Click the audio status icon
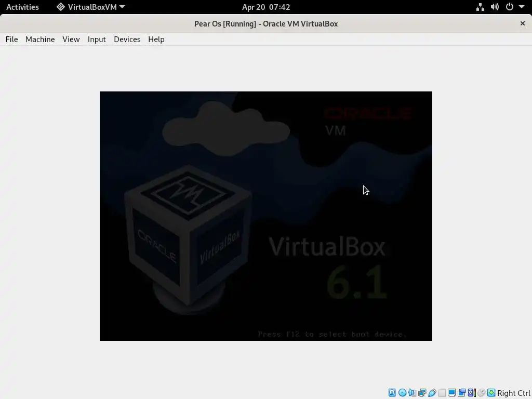This screenshot has width=532, height=399. pyautogui.click(x=412, y=393)
